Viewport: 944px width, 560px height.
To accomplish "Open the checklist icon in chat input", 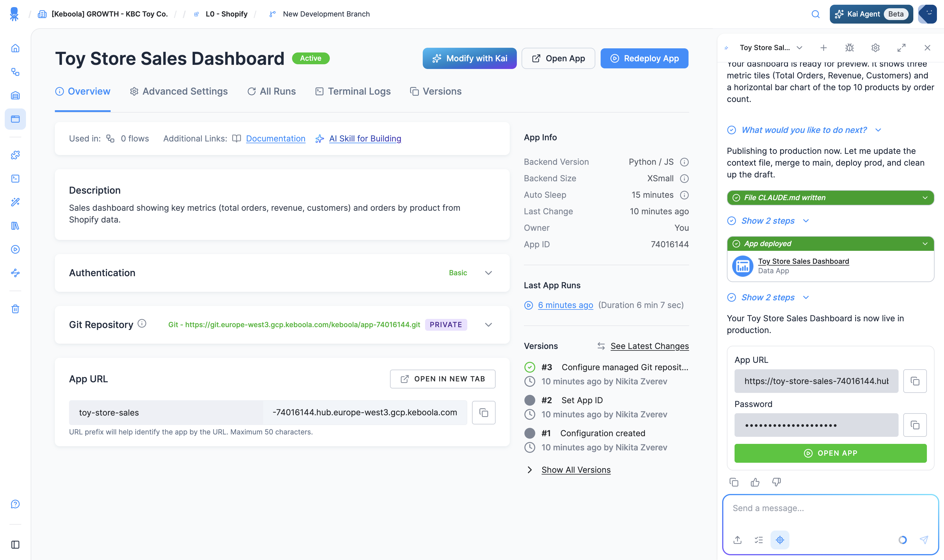I will tap(759, 540).
